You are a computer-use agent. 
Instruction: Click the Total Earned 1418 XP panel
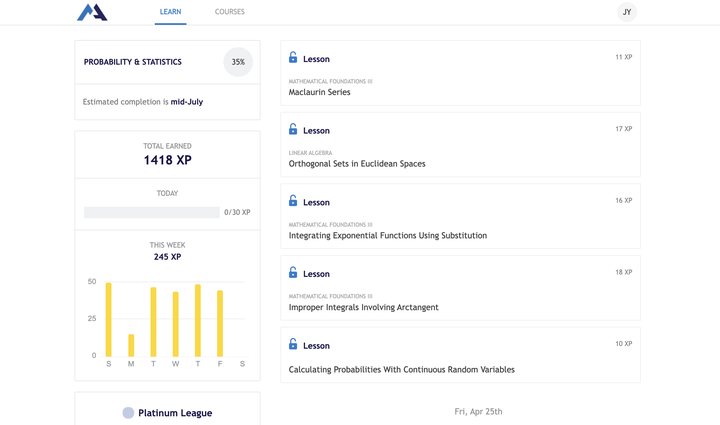(x=167, y=154)
